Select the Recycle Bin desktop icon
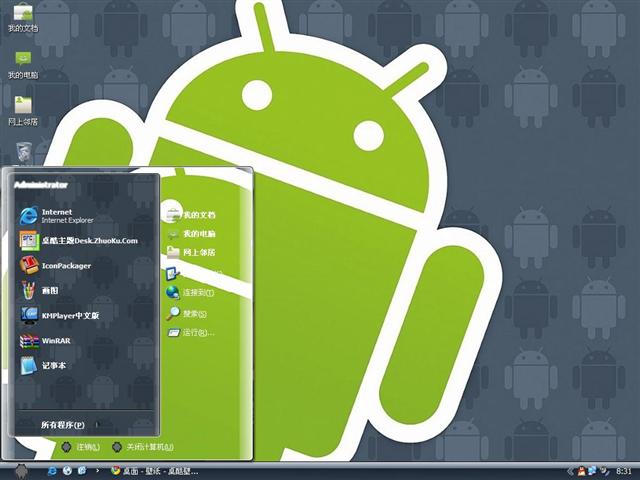Viewport: 640px width, 480px height. click(x=24, y=153)
